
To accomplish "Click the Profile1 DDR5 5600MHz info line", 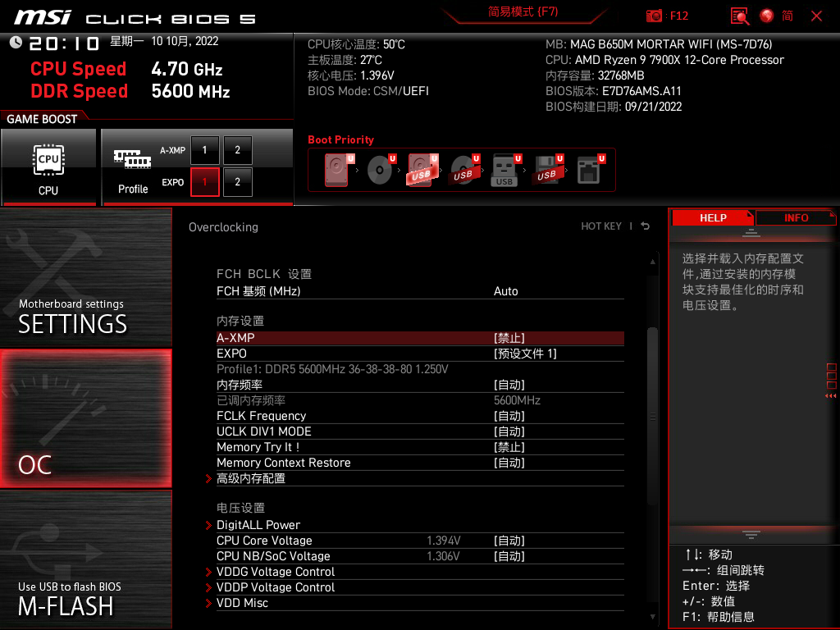I will click(332, 369).
